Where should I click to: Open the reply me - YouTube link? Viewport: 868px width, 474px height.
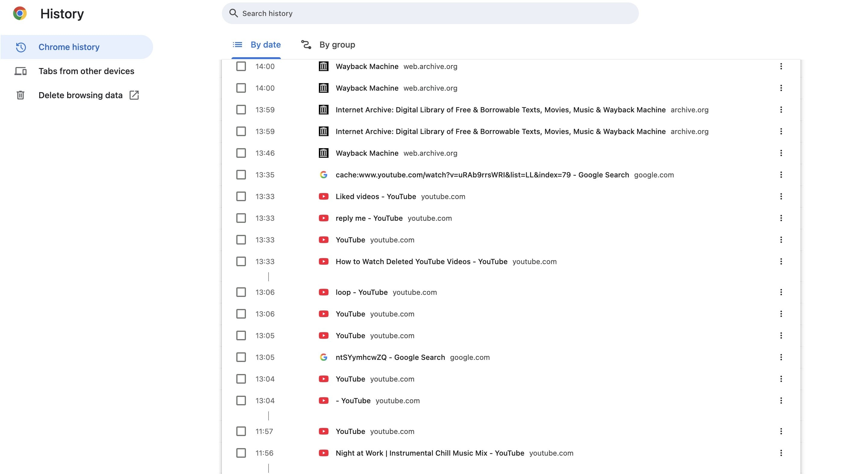(369, 218)
